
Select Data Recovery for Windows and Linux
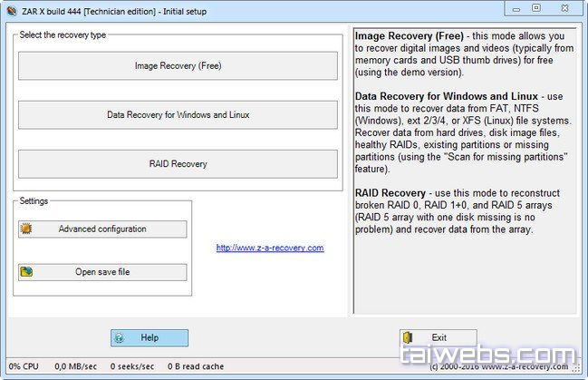(178, 115)
